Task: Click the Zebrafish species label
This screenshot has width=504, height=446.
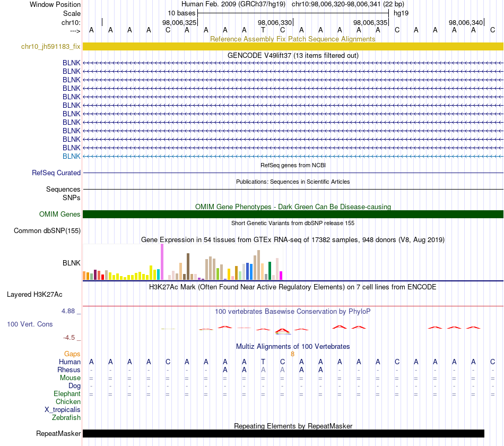Action: pos(66,418)
